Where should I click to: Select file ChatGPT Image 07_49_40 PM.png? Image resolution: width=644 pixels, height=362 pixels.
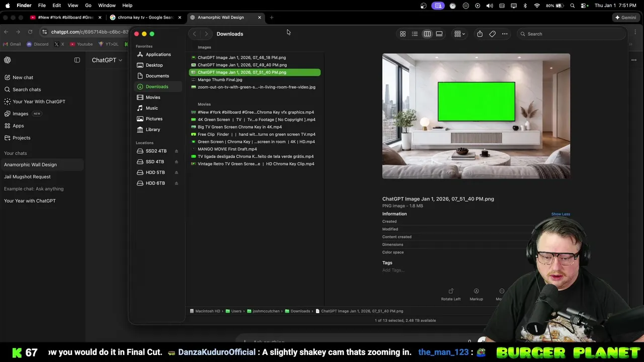tap(255, 65)
